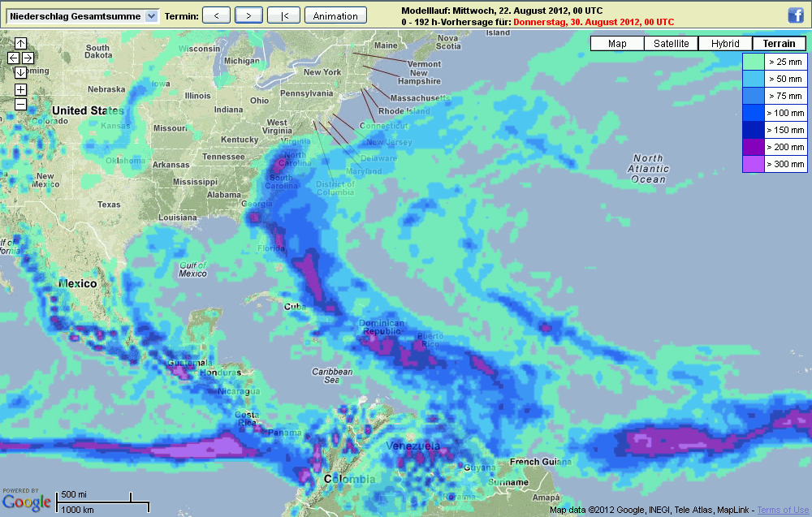Click the Gulf of Mexico label
Viewport: 812px width, 517px height.
point(192,269)
